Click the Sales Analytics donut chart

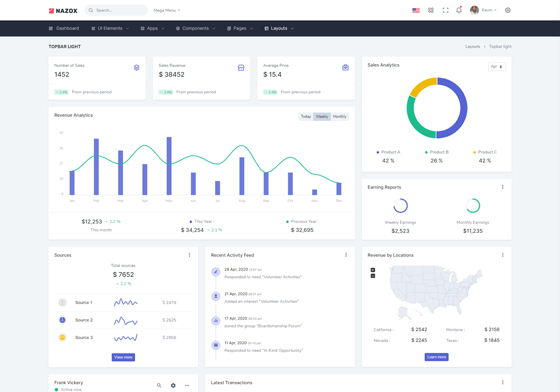(437, 108)
